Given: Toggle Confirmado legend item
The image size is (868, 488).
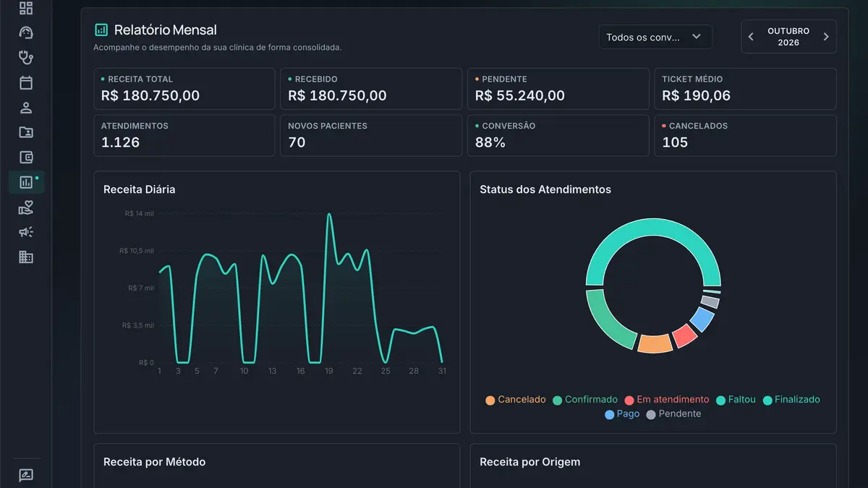Looking at the screenshot, I should click(585, 400).
